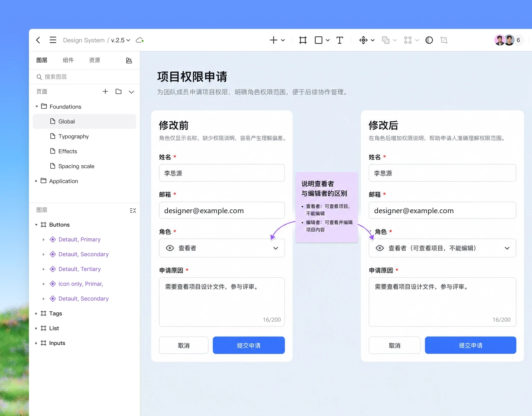Click the collaborator avatars group

[x=508, y=40]
